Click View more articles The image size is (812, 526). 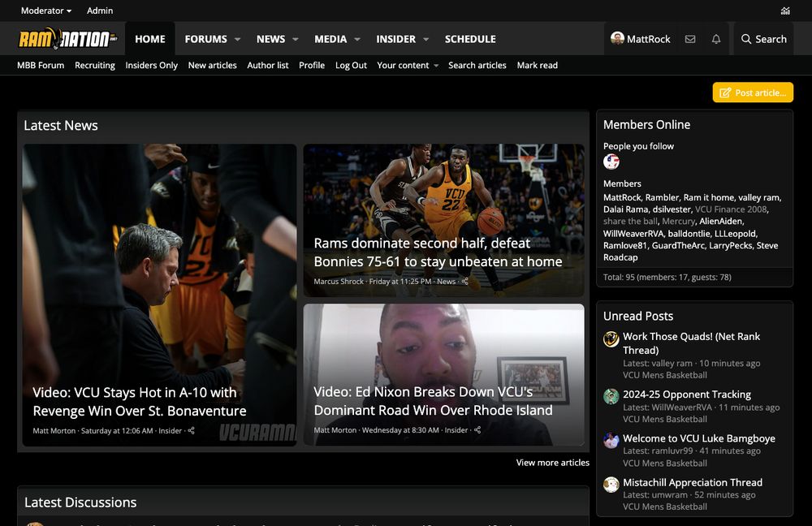tap(552, 463)
